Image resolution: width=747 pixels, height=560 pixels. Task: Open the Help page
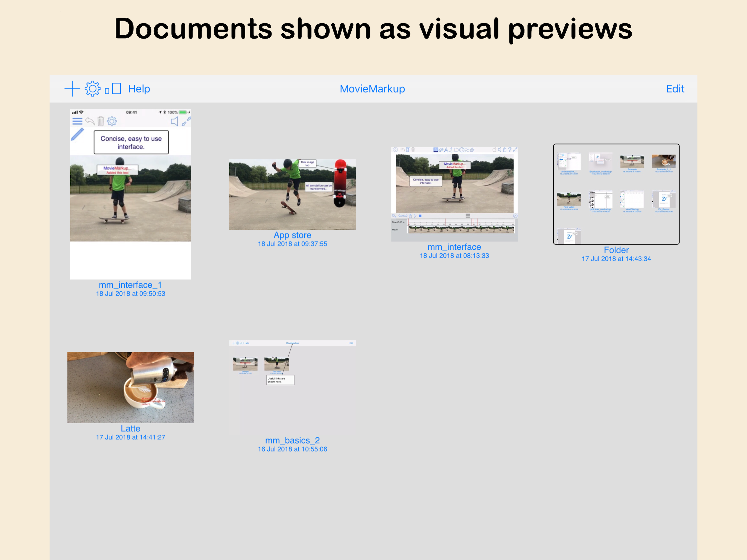(139, 89)
